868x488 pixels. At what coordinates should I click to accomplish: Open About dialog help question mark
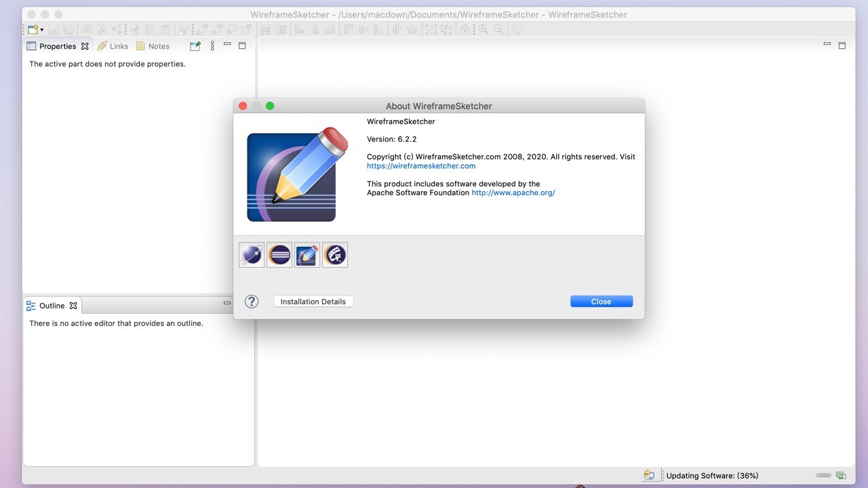coord(252,302)
